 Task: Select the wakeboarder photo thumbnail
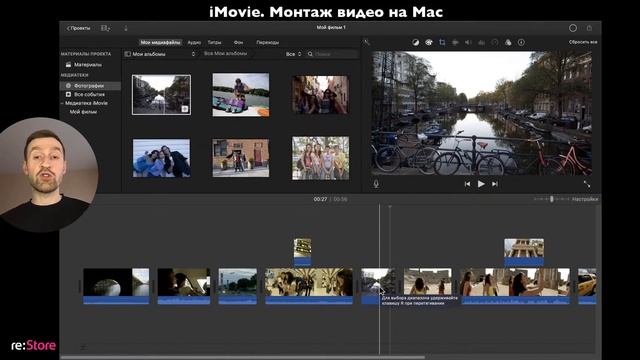[241, 95]
